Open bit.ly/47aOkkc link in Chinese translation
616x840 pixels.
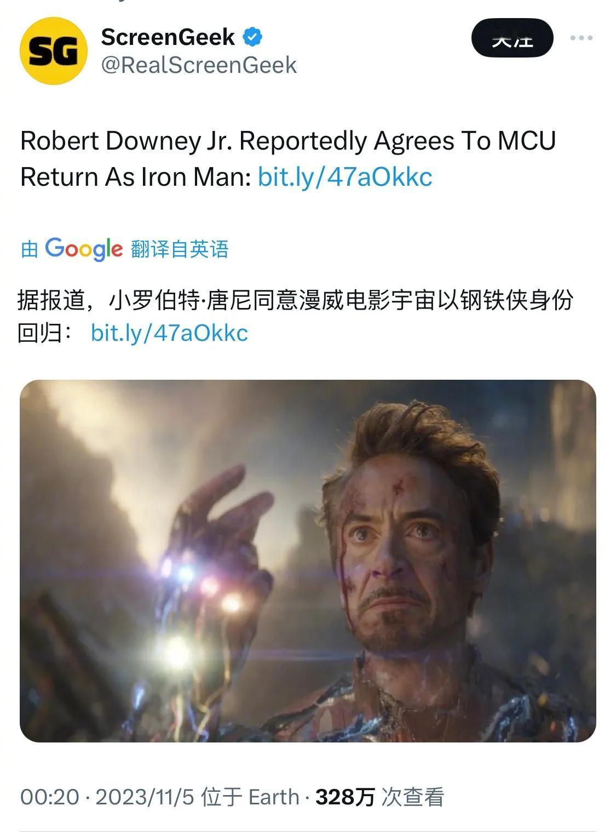click(x=169, y=333)
